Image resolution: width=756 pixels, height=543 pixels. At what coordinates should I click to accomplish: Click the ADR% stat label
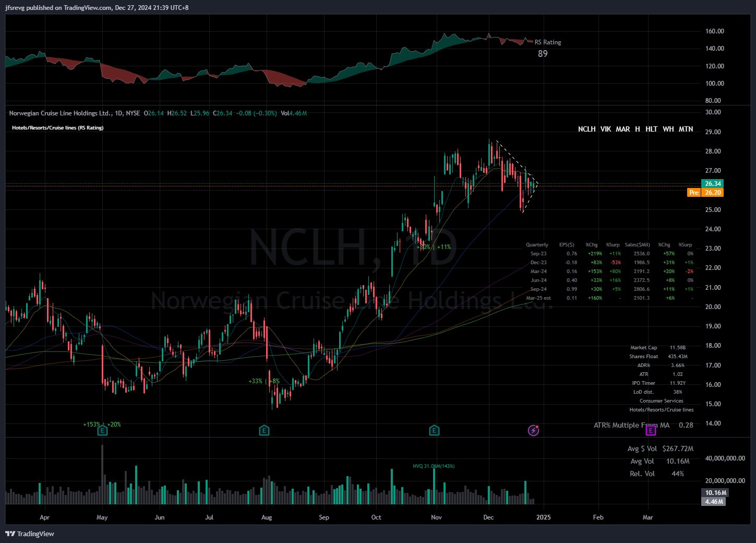643,365
